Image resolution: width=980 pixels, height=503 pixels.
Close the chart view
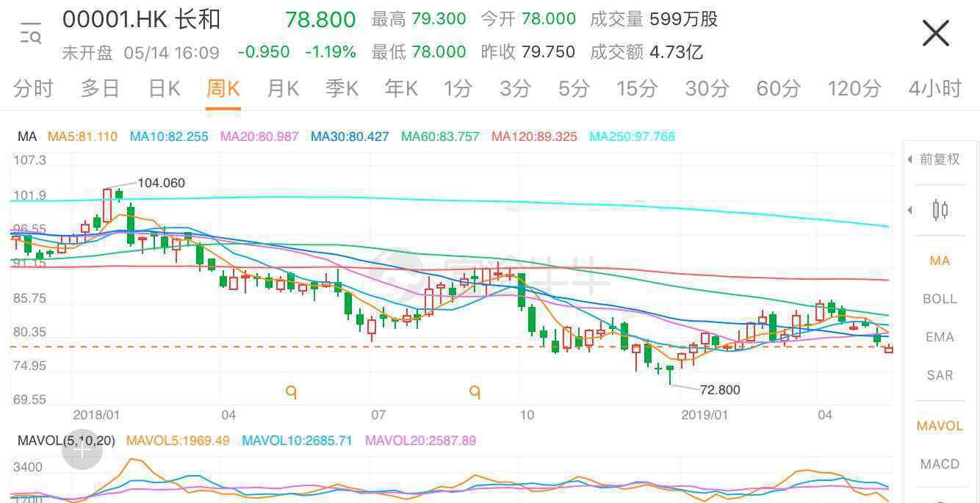pyautogui.click(x=935, y=34)
